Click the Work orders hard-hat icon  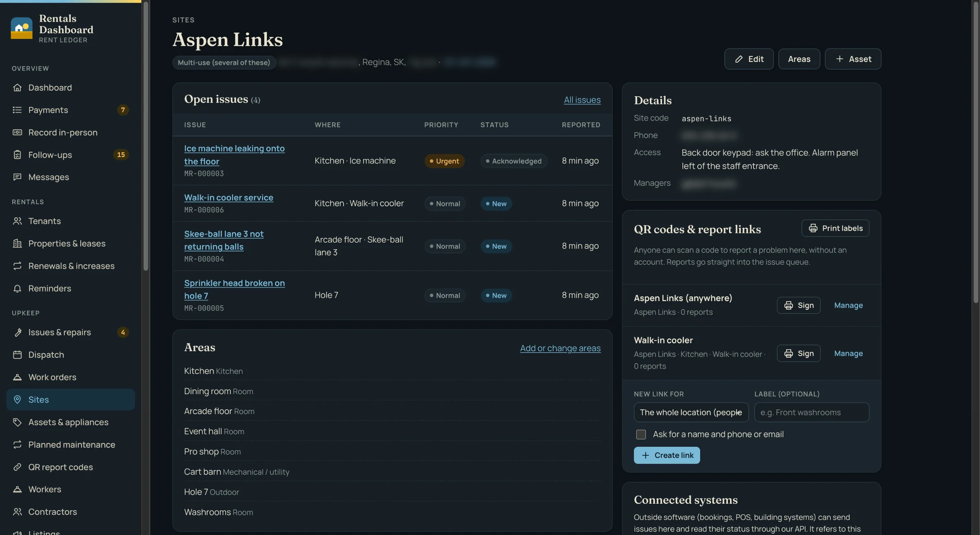click(x=17, y=377)
